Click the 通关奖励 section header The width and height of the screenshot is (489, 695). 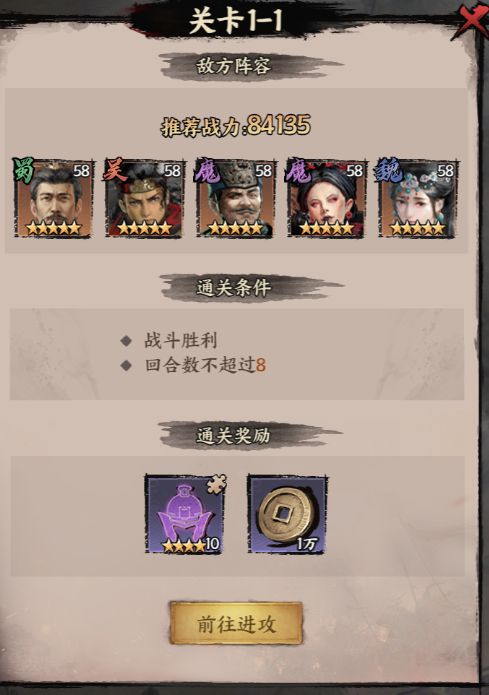(234, 436)
